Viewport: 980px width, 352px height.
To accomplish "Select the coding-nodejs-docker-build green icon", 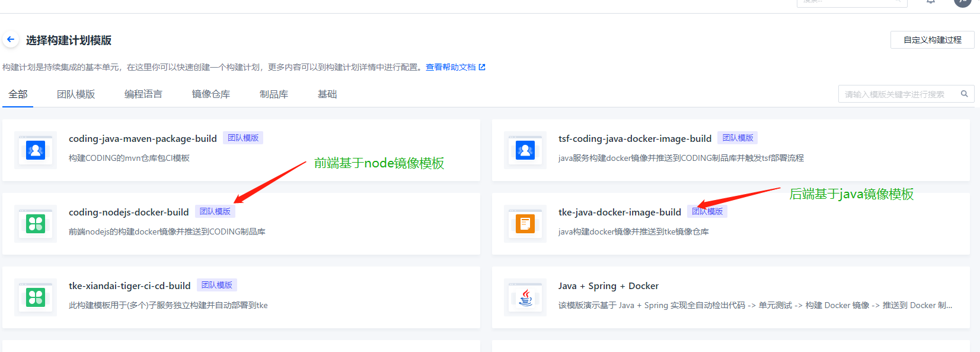I will tap(36, 224).
